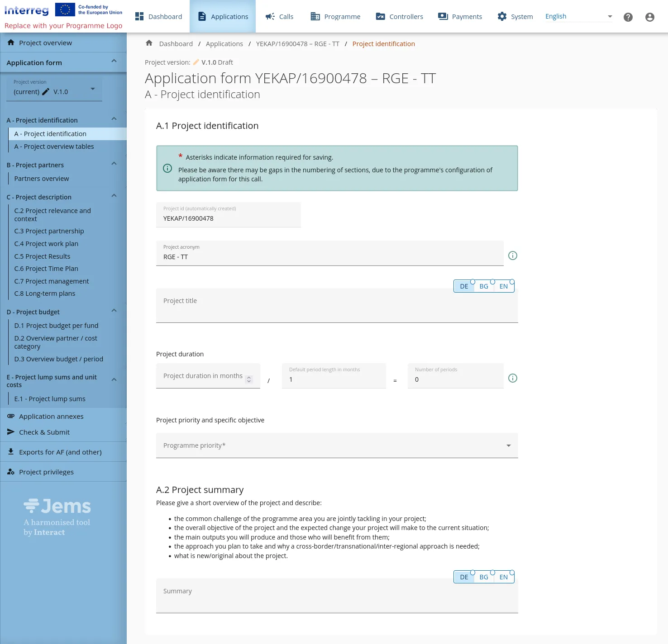Click the Programme building icon
This screenshot has width=668, height=644.
315,16
